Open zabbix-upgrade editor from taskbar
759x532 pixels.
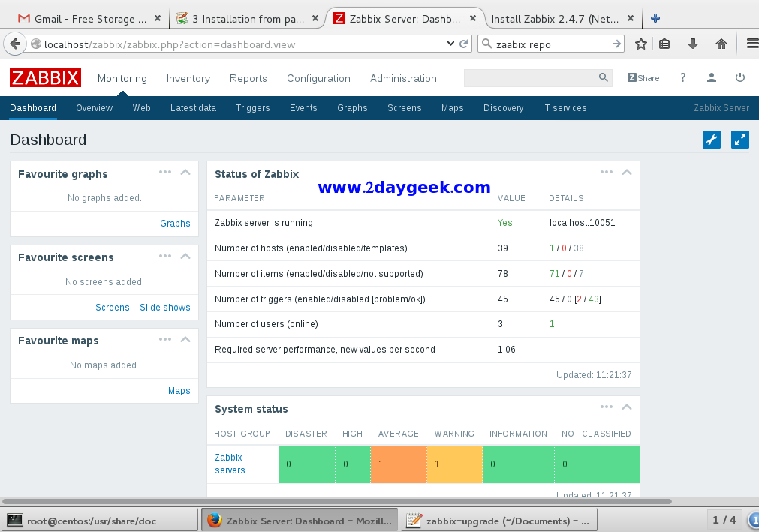499,521
